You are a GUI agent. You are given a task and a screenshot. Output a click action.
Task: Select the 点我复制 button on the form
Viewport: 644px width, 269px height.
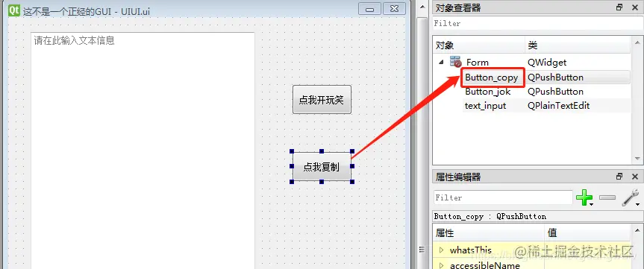click(322, 167)
